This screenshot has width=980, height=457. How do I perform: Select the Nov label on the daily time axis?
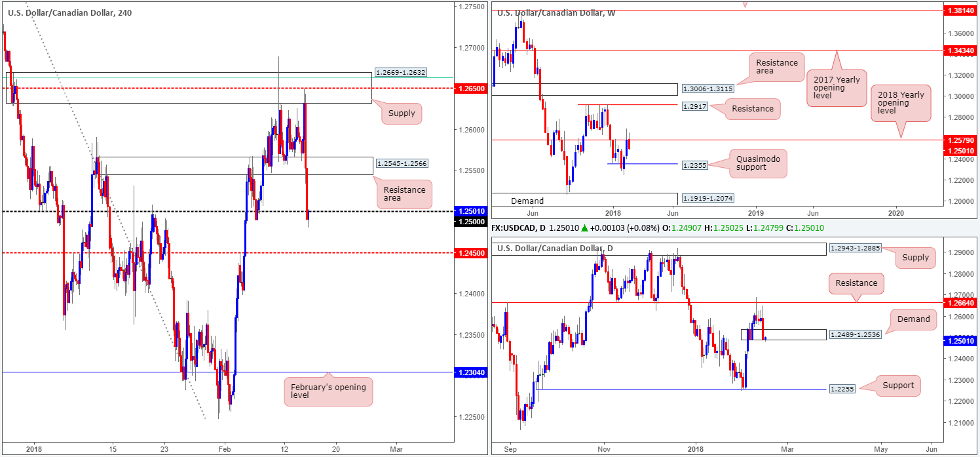click(603, 448)
